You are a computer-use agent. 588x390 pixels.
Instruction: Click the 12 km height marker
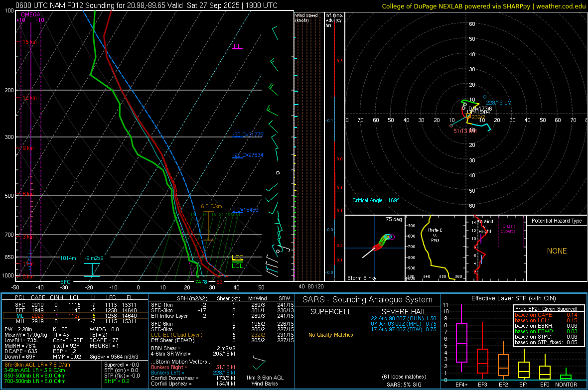[x=29, y=98]
